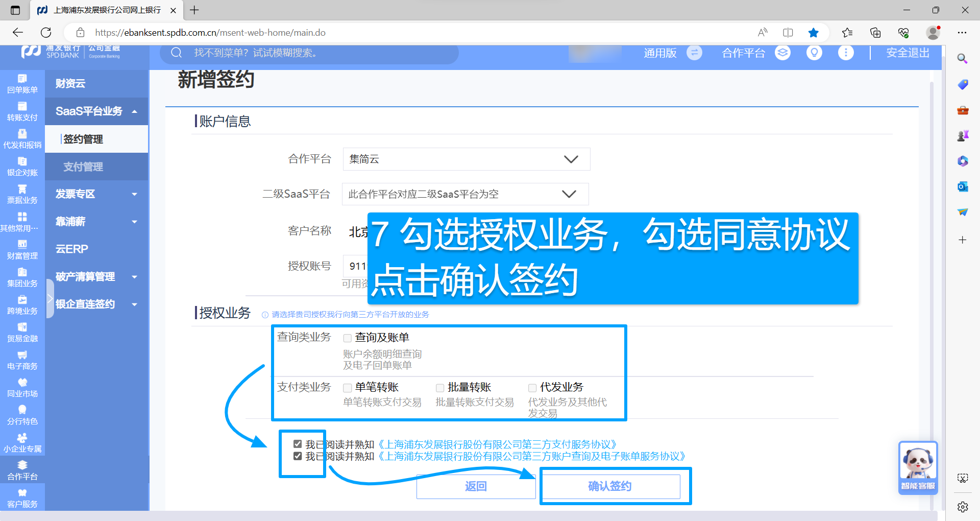Select 签约管理 submenu item
The height and width of the screenshot is (521, 980).
96,139
